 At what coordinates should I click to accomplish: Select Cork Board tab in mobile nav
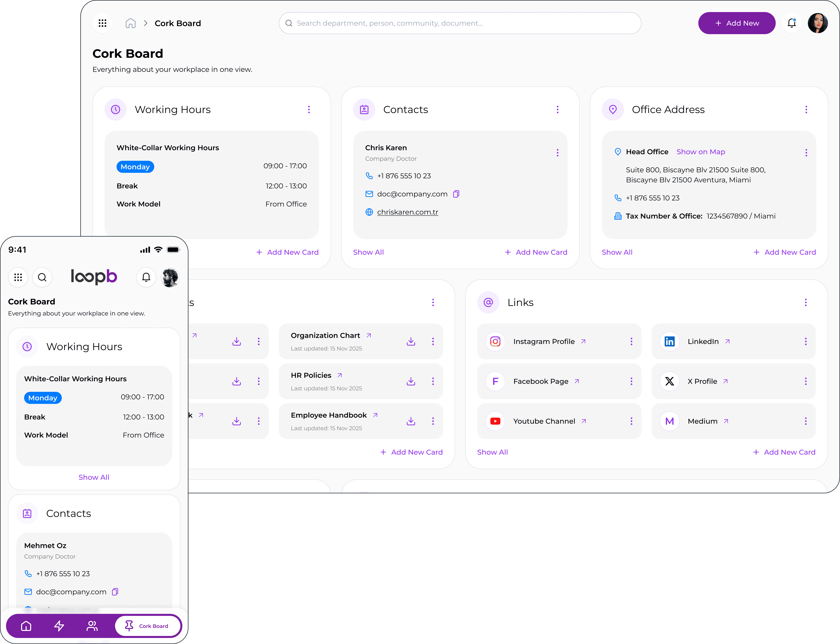click(x=147, y=626)
